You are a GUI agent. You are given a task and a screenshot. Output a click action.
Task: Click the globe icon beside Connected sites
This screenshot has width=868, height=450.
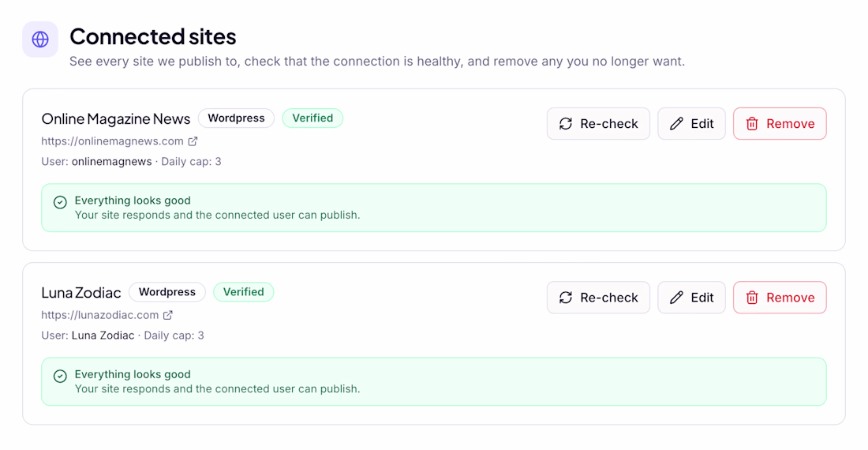click(x=40, y=39)
